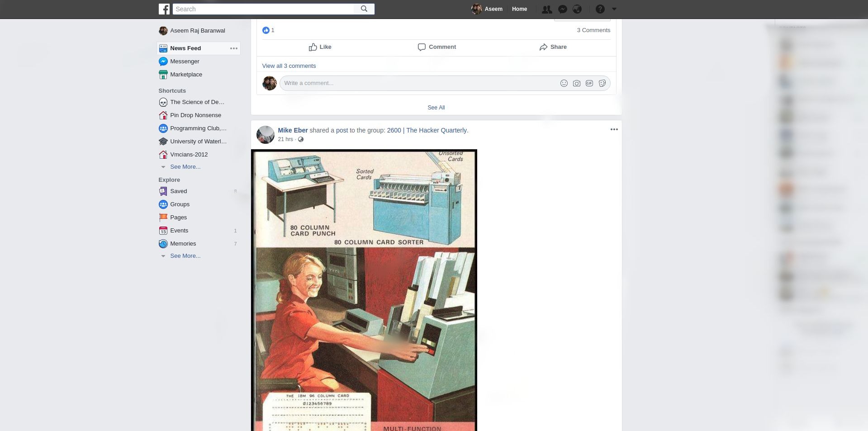Open Events in Explore
The image size is (868, 431).
pos(179,231)
